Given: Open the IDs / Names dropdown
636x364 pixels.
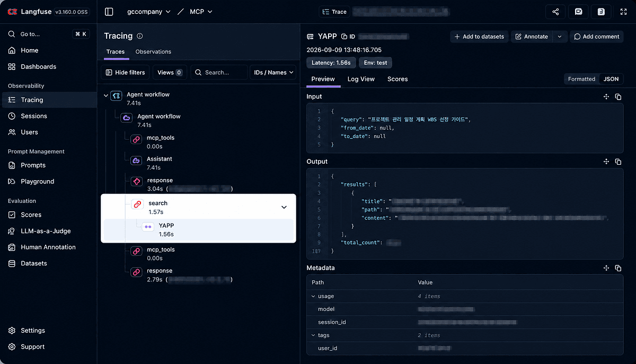Looking at the screenshot, I should click(x=273, y=73).
